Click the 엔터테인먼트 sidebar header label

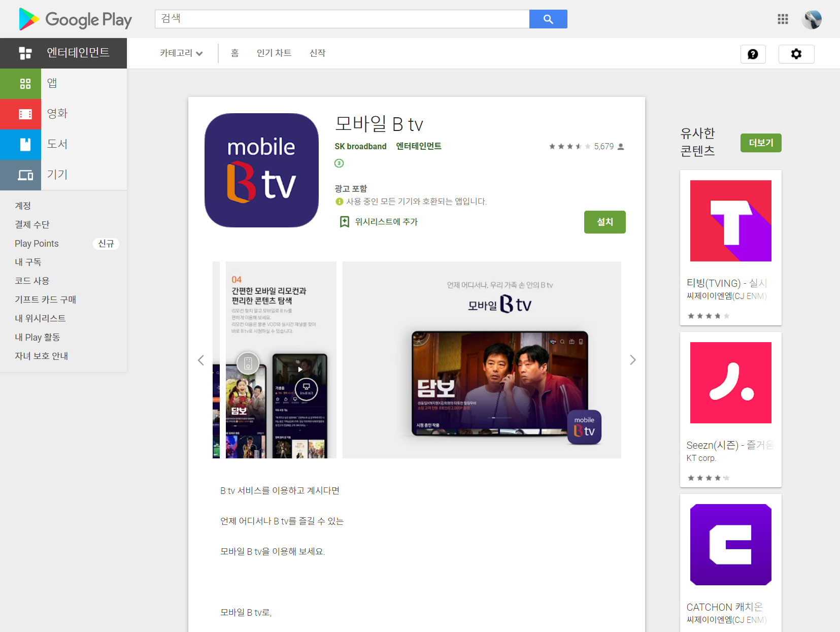(78, 53)
